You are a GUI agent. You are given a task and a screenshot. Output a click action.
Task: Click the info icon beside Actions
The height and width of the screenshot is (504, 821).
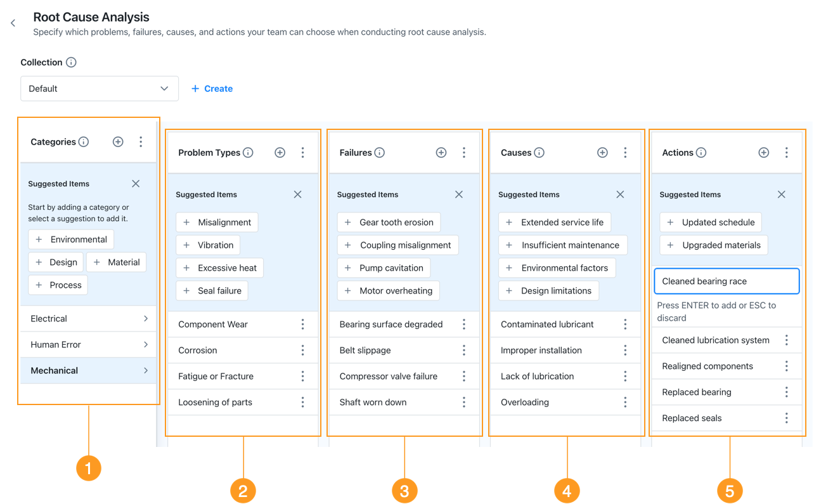pyautogui.click(x=702, y=152)
